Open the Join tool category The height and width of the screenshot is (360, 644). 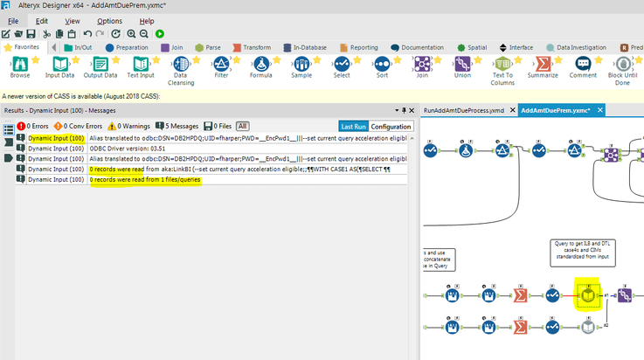point(172,47)
